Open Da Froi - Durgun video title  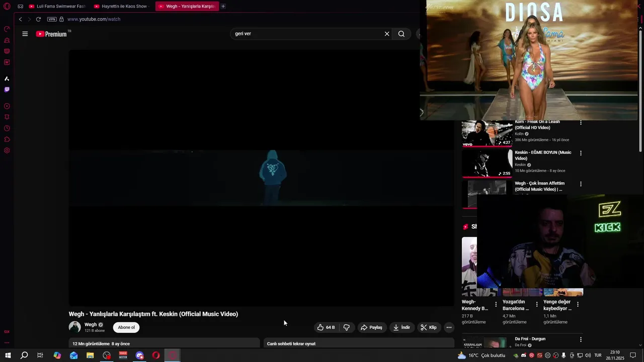pos(530,339)
